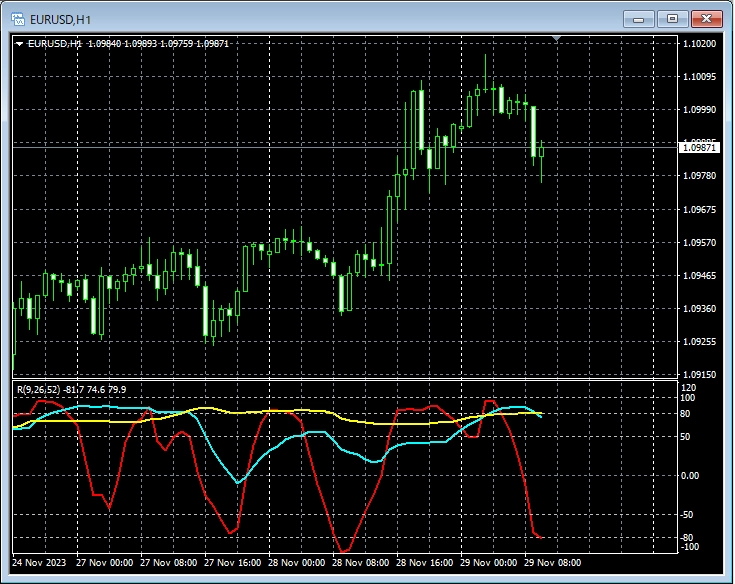This screenshot has height=584, width=735.
Task: Click the 120 level on indicator scale
Action: tap(688, 387)
